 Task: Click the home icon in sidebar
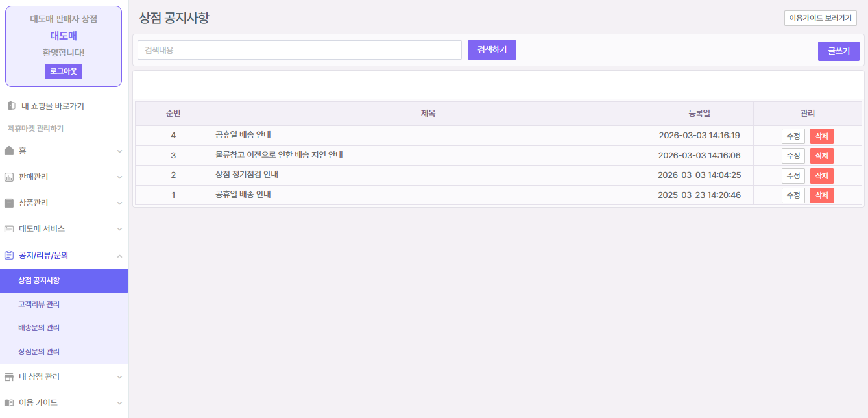[9, 151]
